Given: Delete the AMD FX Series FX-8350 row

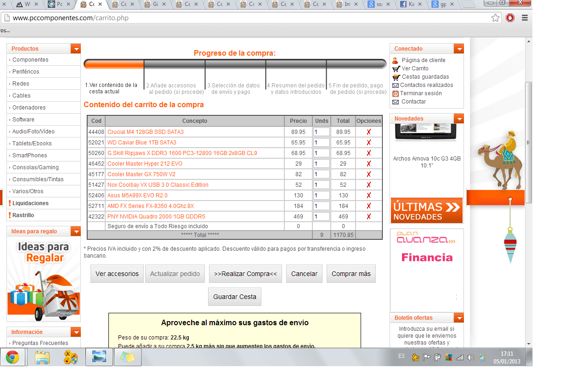Looking at the screenshot, I should (368, 206).
